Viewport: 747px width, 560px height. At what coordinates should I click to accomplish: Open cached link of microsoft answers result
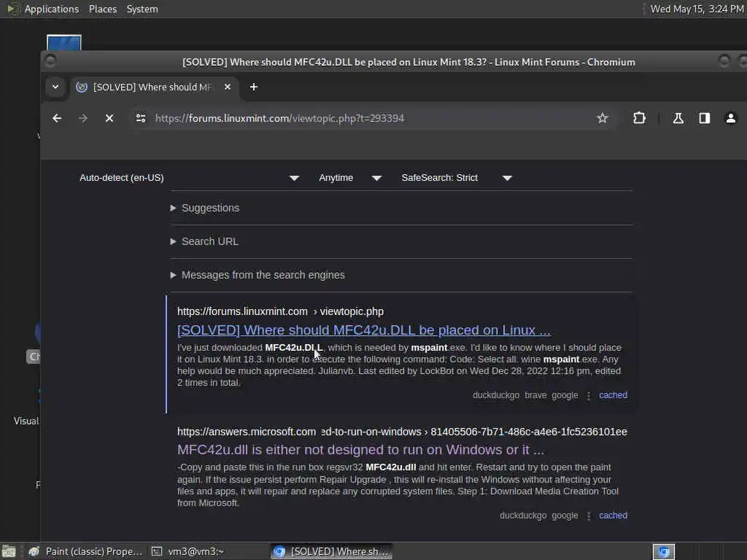[x=613, y=516]
